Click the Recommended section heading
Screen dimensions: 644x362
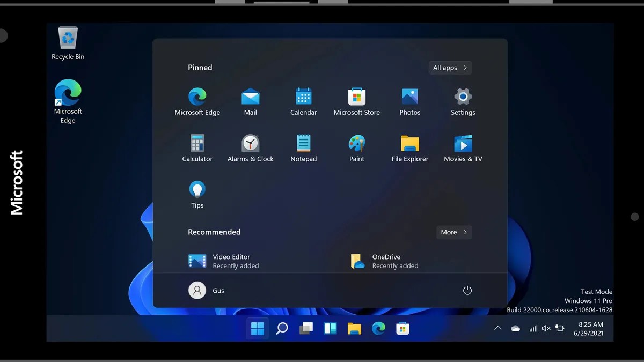tap(214, 232)
